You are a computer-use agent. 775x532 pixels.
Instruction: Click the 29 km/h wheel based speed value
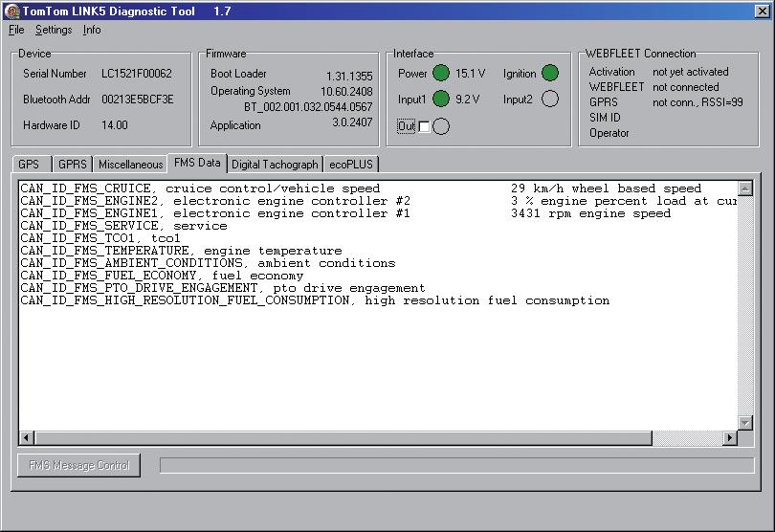(x=606, y=188)
